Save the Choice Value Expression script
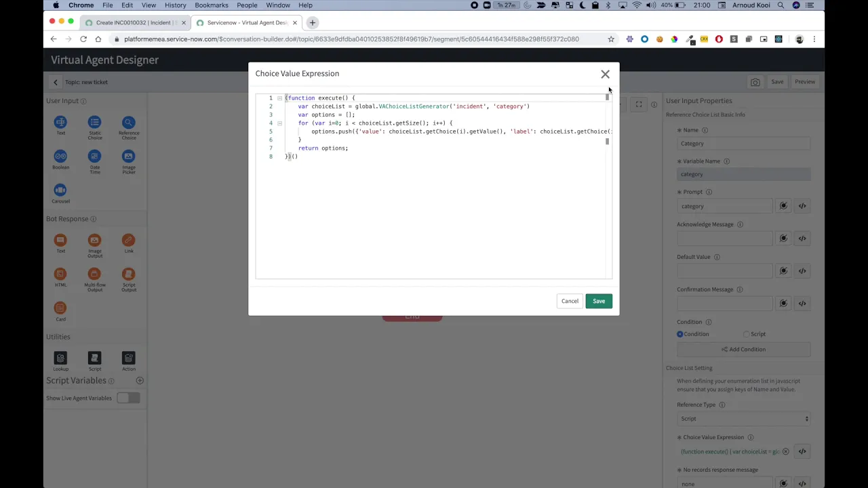 pos(598,300)
